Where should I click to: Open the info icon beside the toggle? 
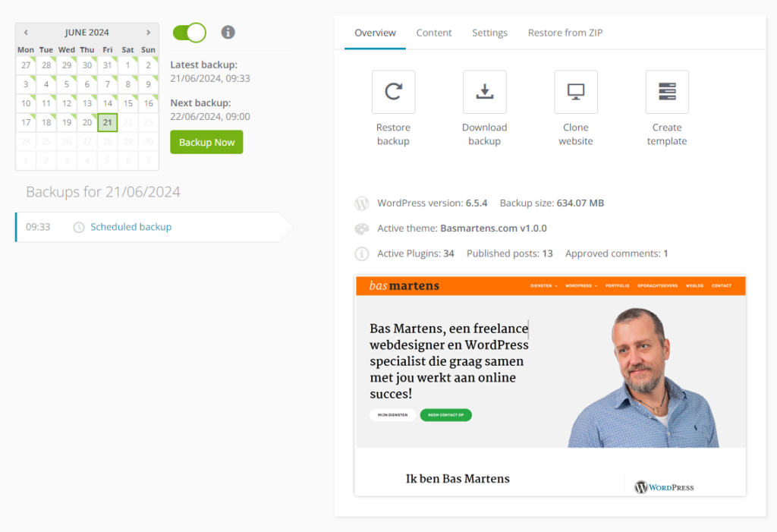(x=228, y=32)
